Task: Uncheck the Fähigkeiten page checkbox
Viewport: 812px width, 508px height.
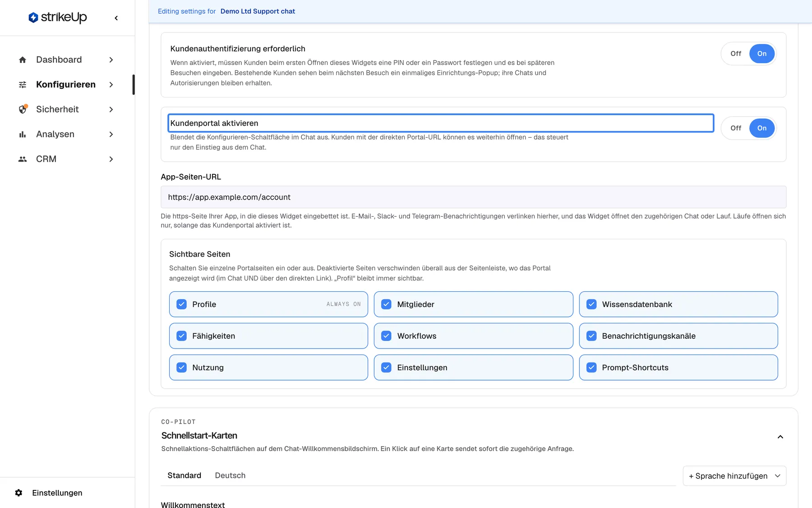Action: point(181,336)
